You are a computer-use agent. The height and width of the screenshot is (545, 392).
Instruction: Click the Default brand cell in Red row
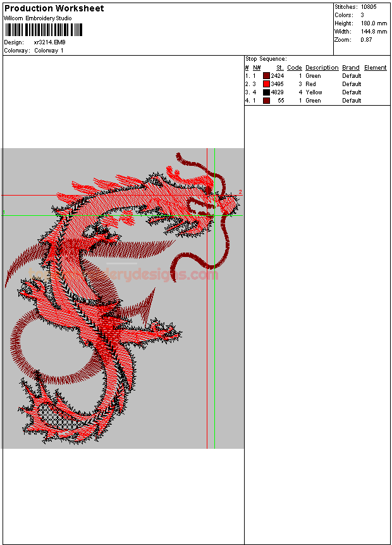[352, 84]
